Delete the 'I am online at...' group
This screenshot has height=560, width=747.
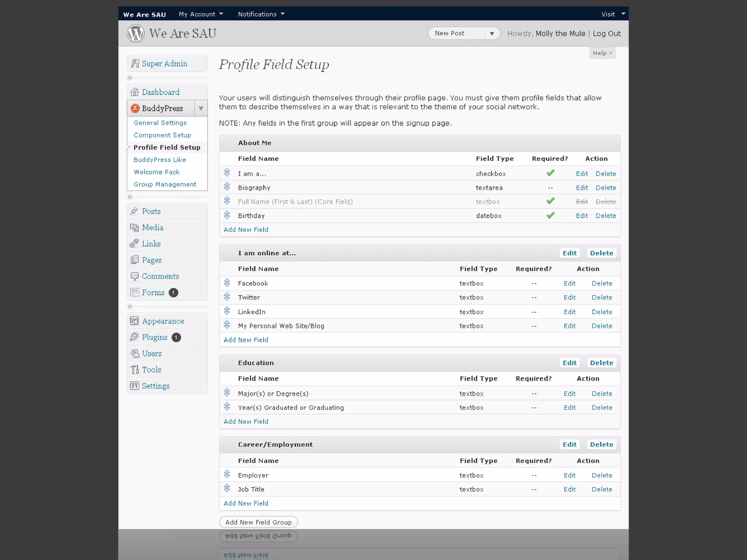pos(602,253)
